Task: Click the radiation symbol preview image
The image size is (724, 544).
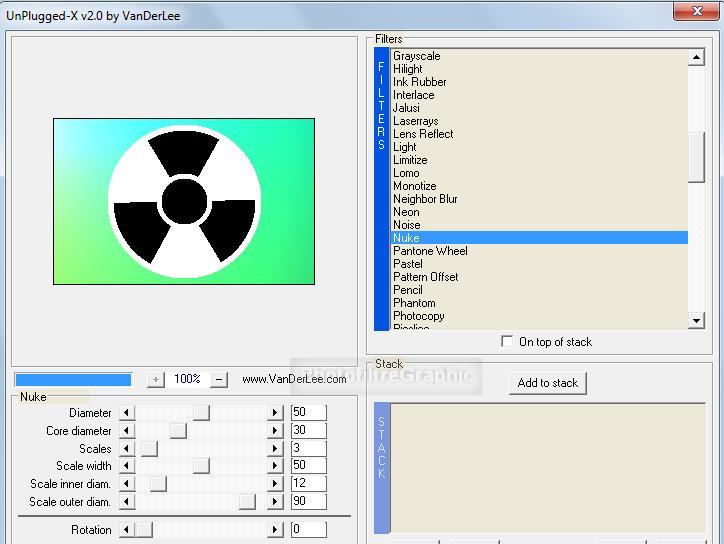Action: click(x=184, y=201)
